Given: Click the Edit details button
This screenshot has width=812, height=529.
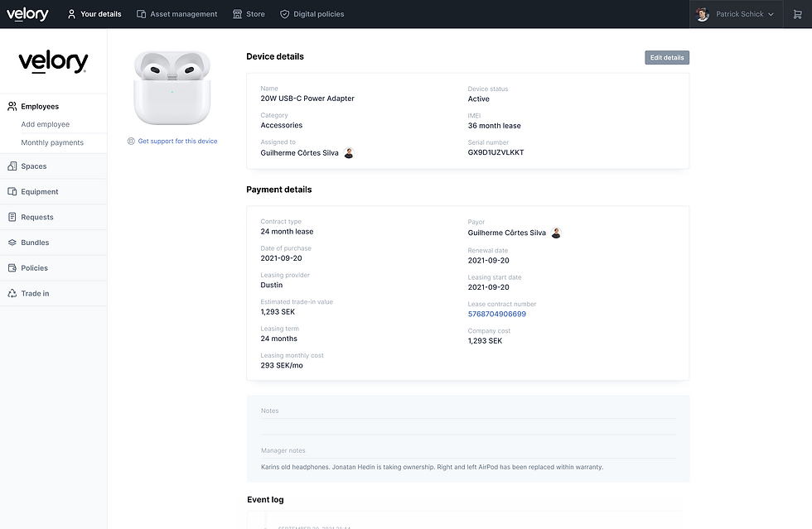Looking at the screenshot, I should [666, 57].
